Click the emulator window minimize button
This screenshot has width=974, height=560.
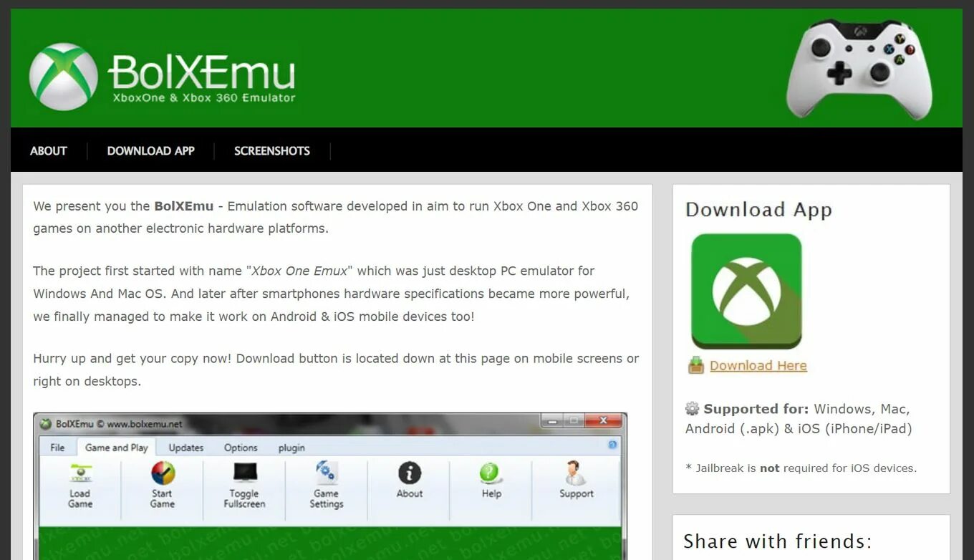coord(552,421)
